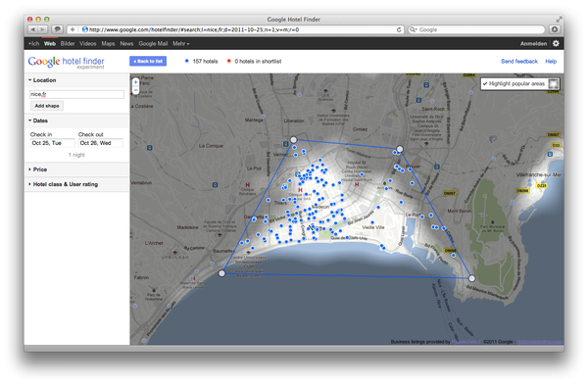Open the Mehr dropdown menu
Image resolution: width=588 pixels, height=385 pixels.
point(180,43)
